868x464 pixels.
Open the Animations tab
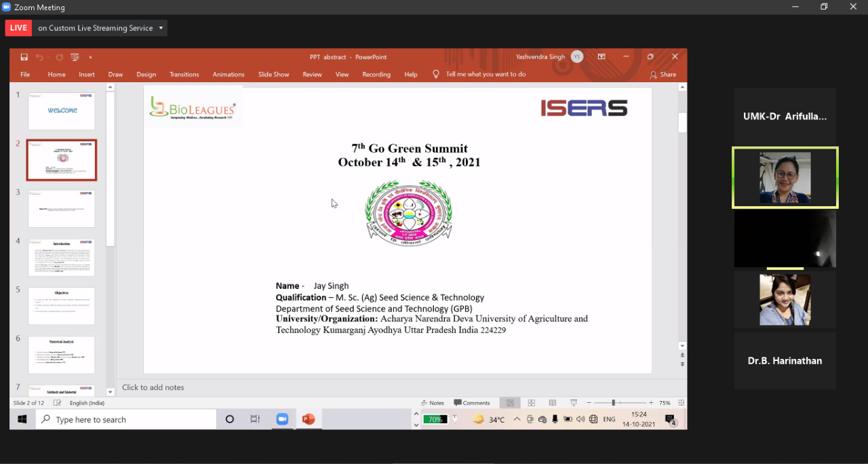(x=229, y=75)
